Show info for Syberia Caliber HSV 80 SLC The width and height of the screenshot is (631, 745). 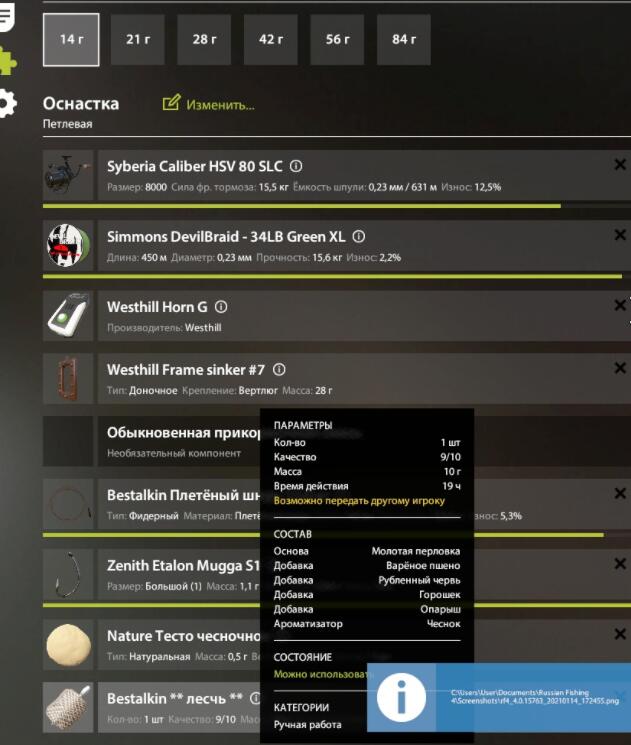coord(296,166)
